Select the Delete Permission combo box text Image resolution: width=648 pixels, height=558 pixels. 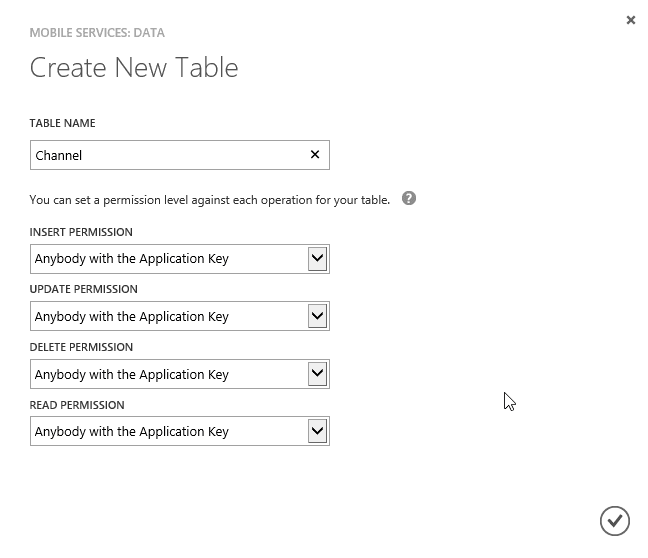coord(131,374)
